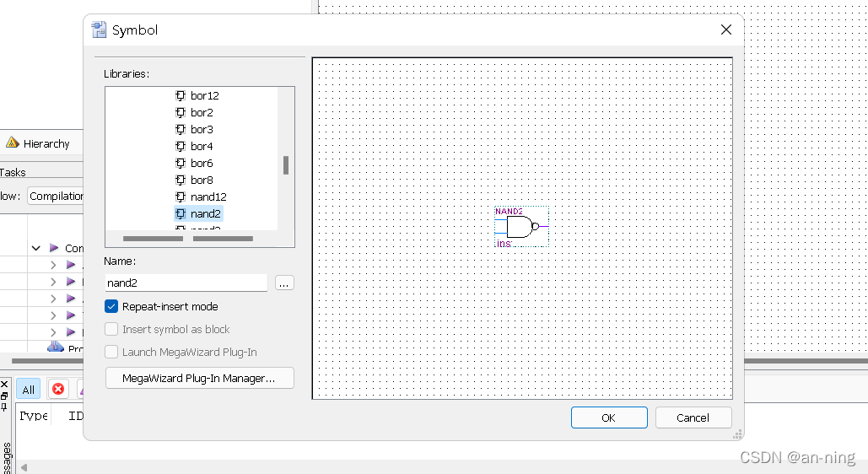Close the Symbol dialog window
The image size is (868, 474).
[x=725, y=30]
